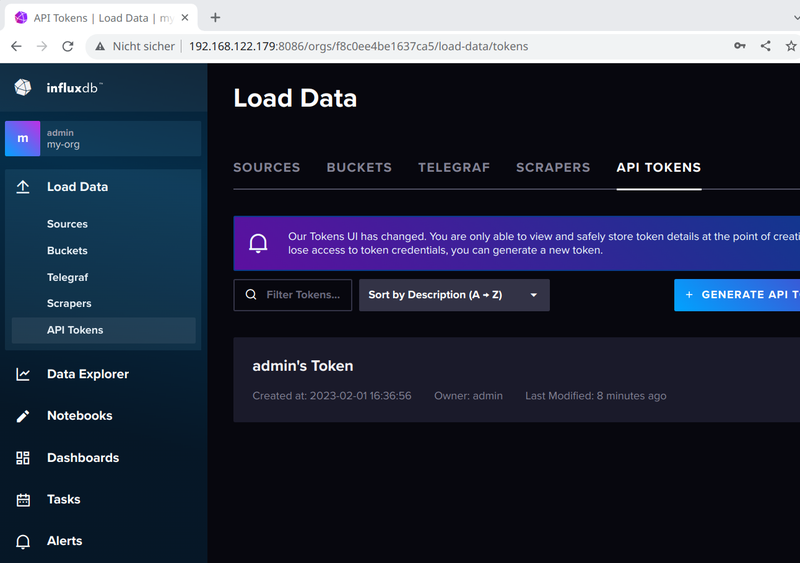Image resolution: width=800 pixels, height=563 pixels.
Task: Click the browser forward arrow
Action: [x=42, y=46]
